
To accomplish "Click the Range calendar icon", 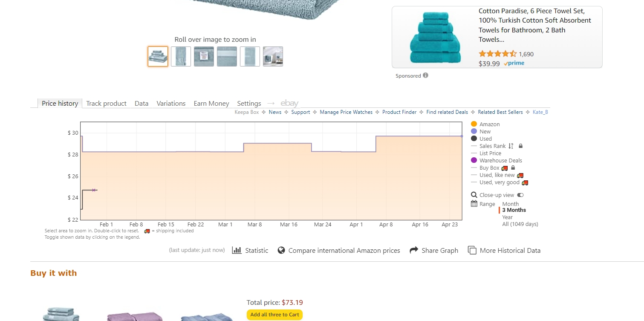I will (474, 204).
